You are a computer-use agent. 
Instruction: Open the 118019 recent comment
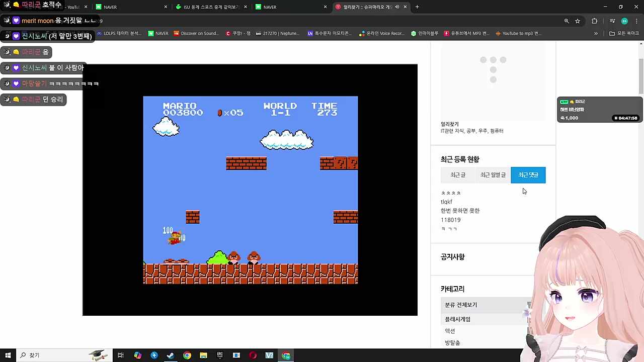click(x=450, y=220)
